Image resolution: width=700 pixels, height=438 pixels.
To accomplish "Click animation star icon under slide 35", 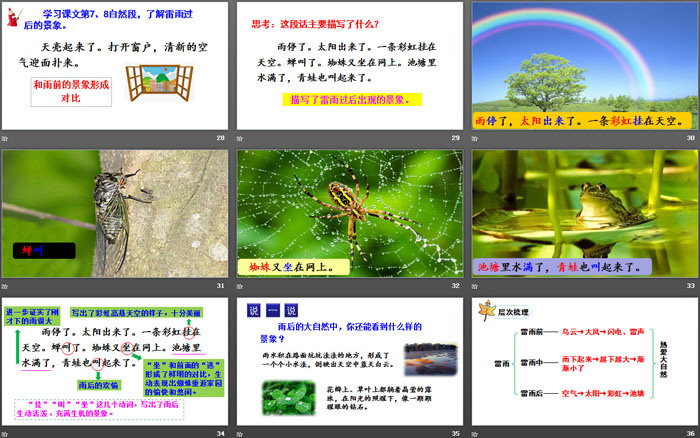I will pos(240,434).
